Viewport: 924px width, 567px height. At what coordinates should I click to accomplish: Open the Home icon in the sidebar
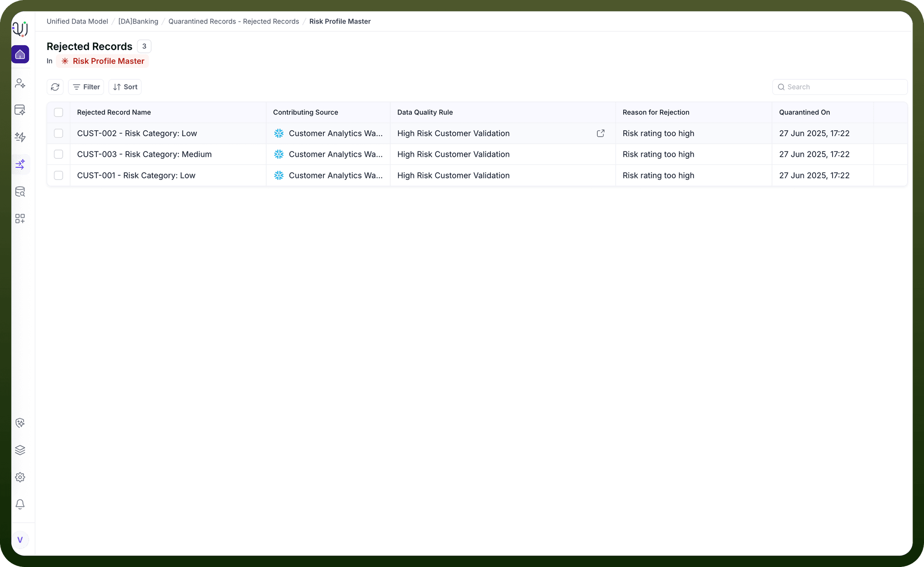[x=20, y=54]
